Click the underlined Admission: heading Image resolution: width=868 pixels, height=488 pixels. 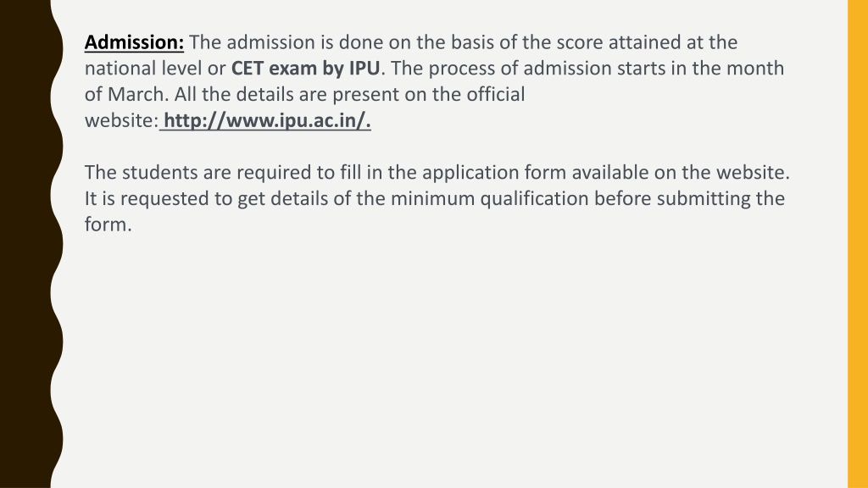[x=134, y=42]
